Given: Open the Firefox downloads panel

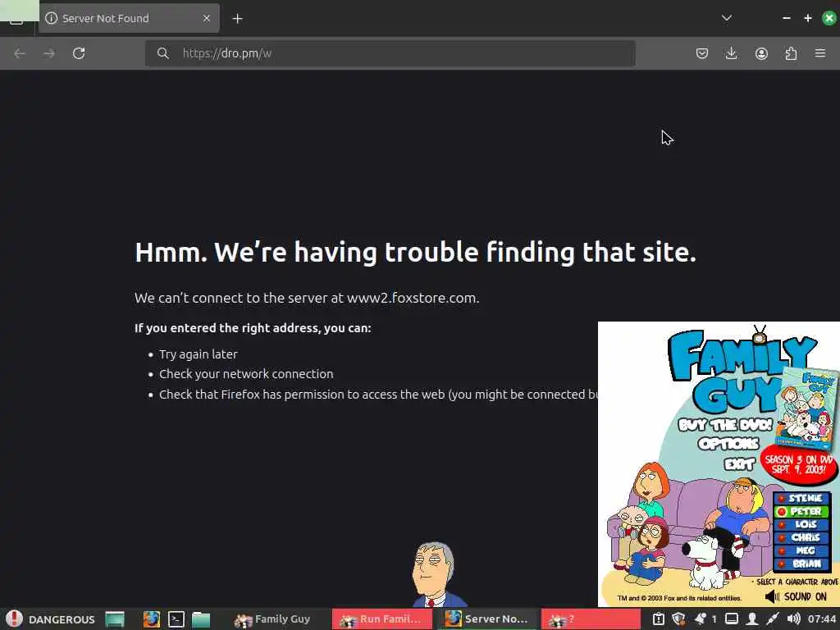Looking at the screenshot, I should tap(731, 53).
